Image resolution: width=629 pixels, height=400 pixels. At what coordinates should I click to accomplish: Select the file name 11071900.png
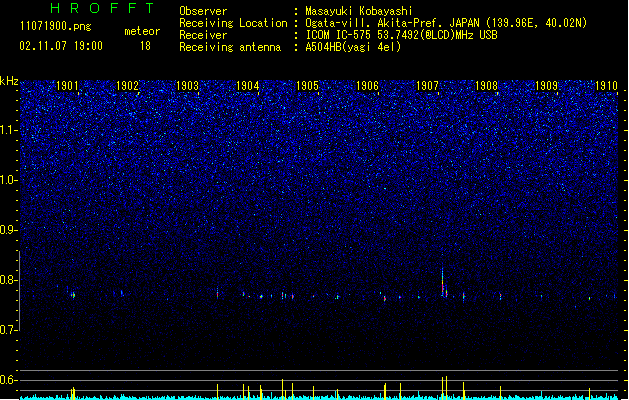[x=56, y=26]
